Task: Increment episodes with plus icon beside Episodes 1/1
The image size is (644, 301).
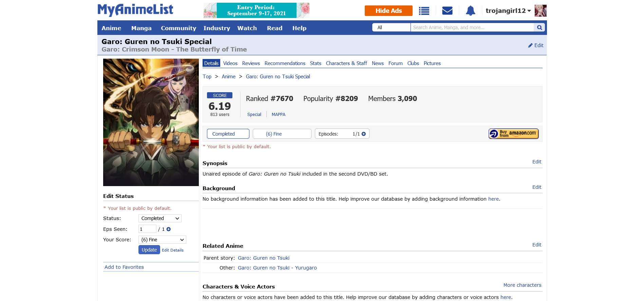Action: (x=364, y=134)
